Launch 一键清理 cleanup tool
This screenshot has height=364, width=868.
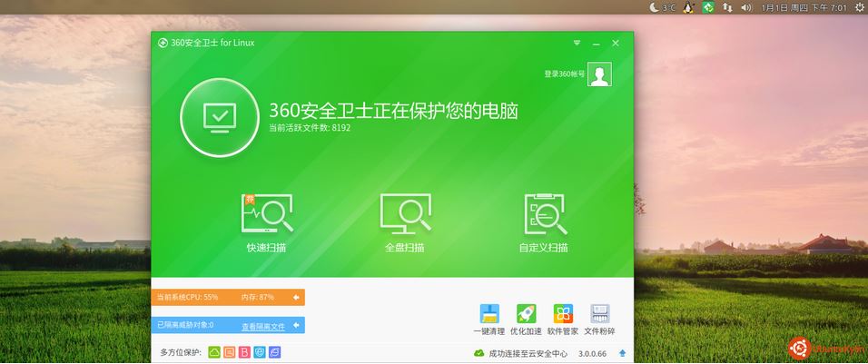[489, 320]
